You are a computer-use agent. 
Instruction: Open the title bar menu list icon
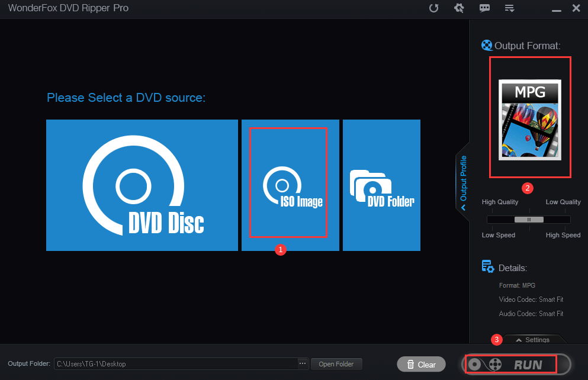[509, 8]
